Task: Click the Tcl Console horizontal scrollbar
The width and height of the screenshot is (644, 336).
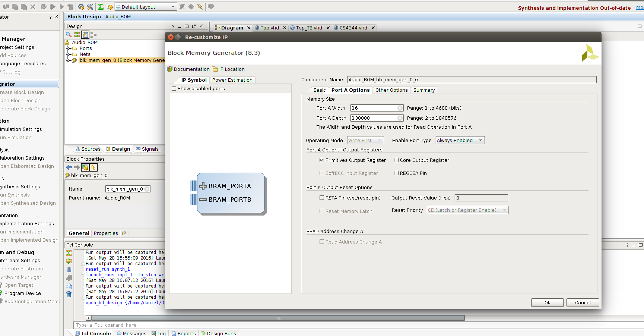Action: coord(277,318)
